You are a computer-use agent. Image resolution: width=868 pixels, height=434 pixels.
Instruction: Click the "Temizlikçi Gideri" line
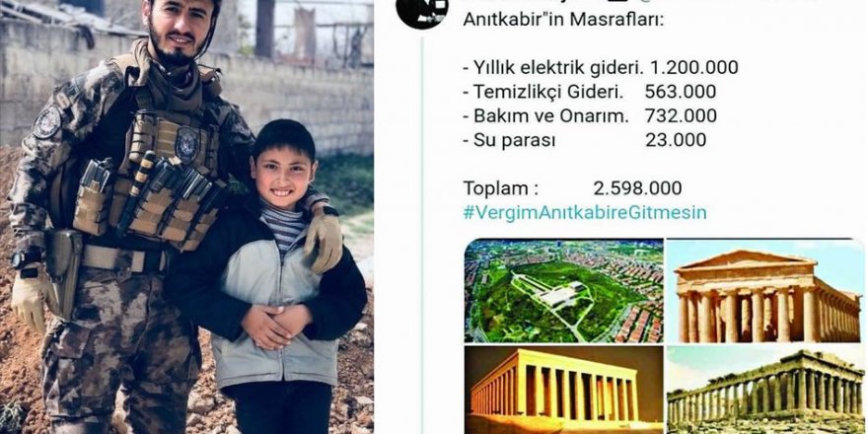click(543, 92)
